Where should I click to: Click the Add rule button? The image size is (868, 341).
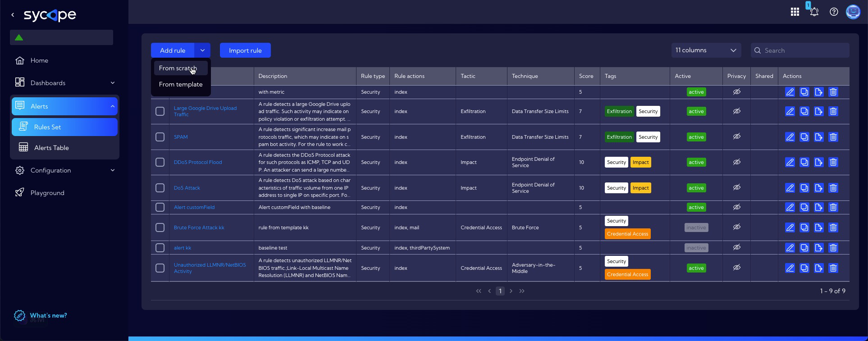(173, 50)
